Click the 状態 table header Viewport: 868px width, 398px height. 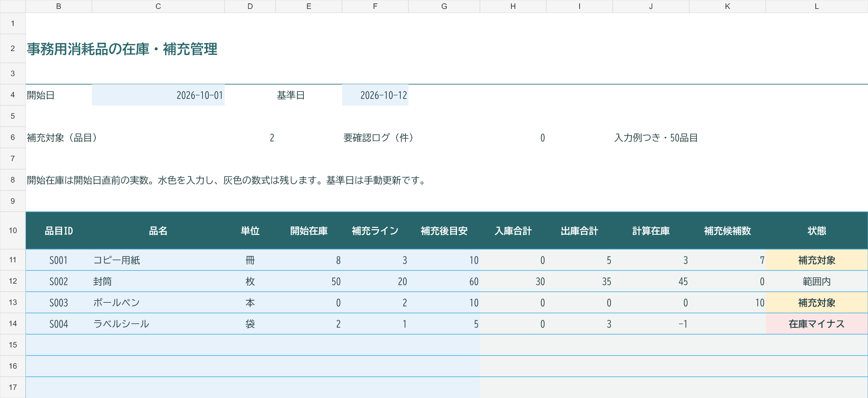click(x=817, y=230)
